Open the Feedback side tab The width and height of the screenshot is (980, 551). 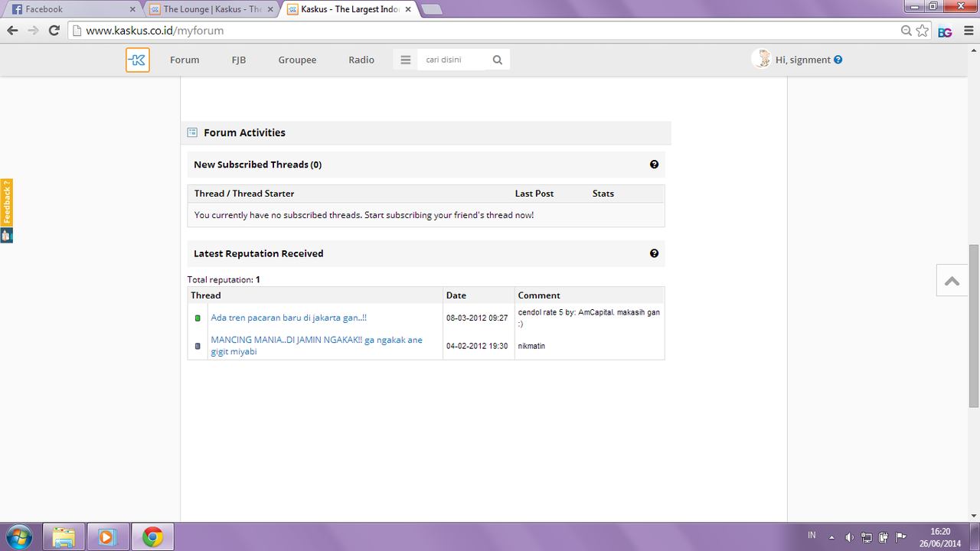click(7, 203)
